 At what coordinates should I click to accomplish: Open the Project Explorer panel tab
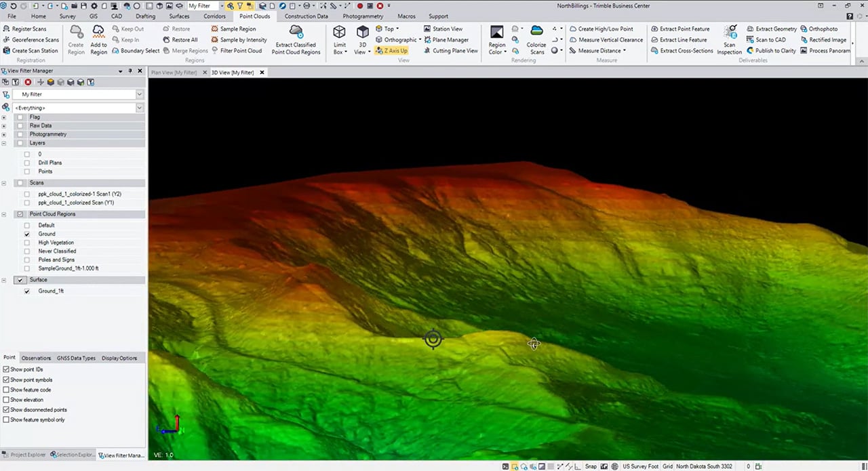click(24, 455)
